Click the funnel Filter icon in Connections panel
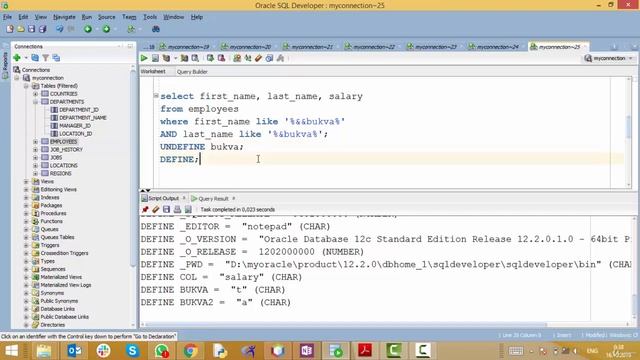This screenshot has width=640, height=360. [x=46, y=58]
